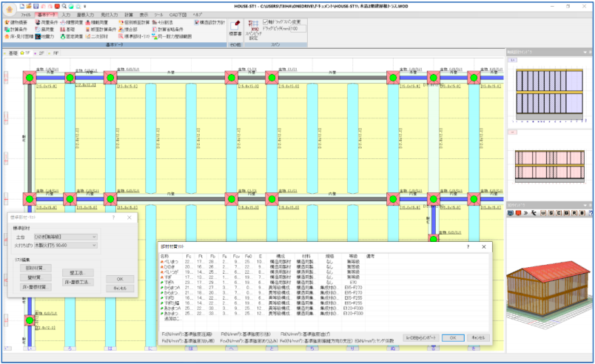
Task: Open 計算省略条件 calculation omission conditions
Action: [168, 29]
